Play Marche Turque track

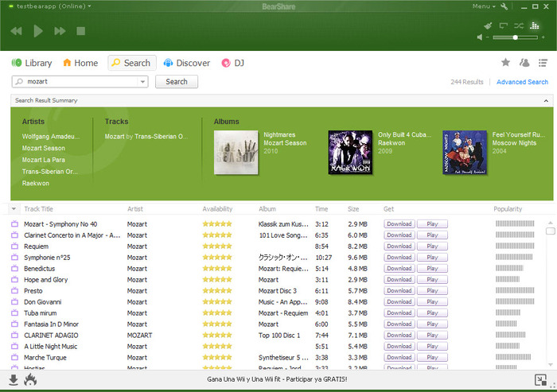(432, 357)
